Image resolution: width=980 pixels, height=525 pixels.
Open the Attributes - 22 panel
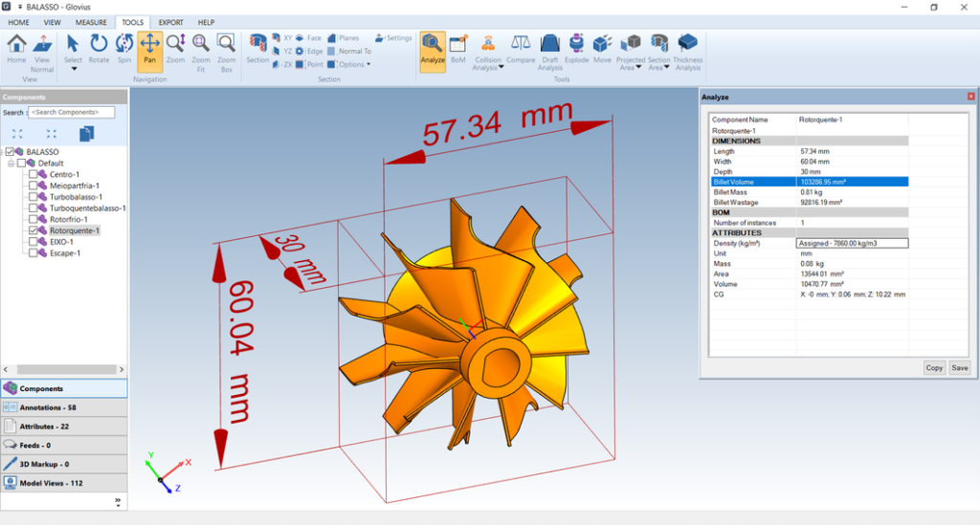pyautogui.click(x=64, y=427)
